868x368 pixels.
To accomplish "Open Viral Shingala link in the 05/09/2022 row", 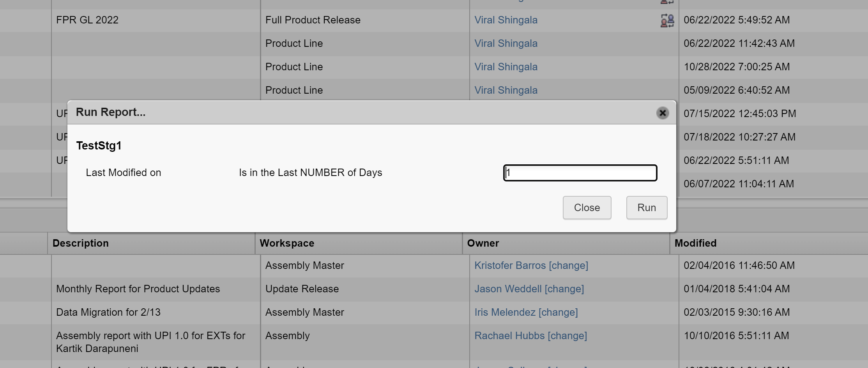I will (506, 91).
